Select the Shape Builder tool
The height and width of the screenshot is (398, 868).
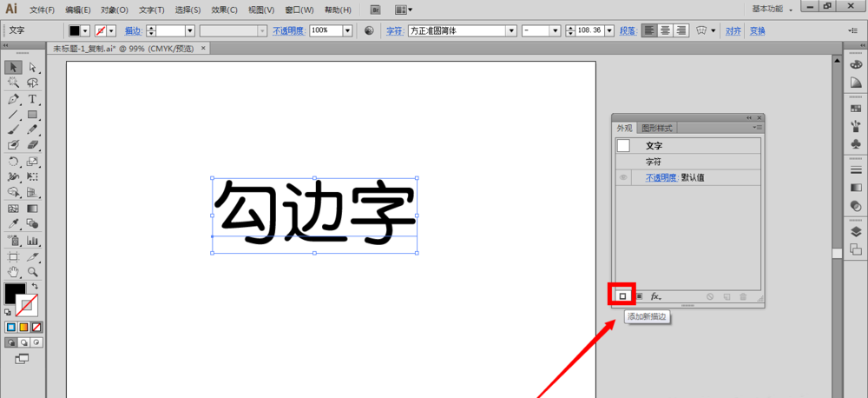click(x=13, y=192)
